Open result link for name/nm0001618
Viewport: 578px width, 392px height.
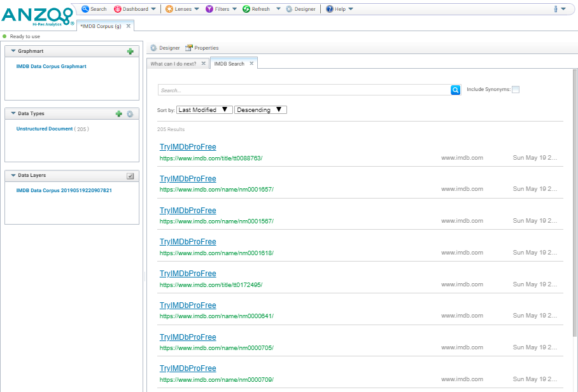tap(188, 241)
